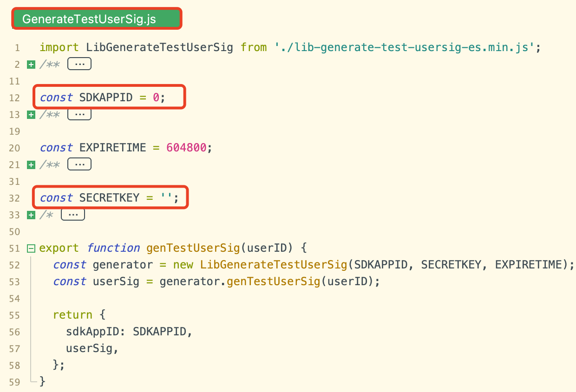The image size is (576, 392).
Task: Open the ellipsis fold placeholder on line 21
Action: click(x=79, y=164)
